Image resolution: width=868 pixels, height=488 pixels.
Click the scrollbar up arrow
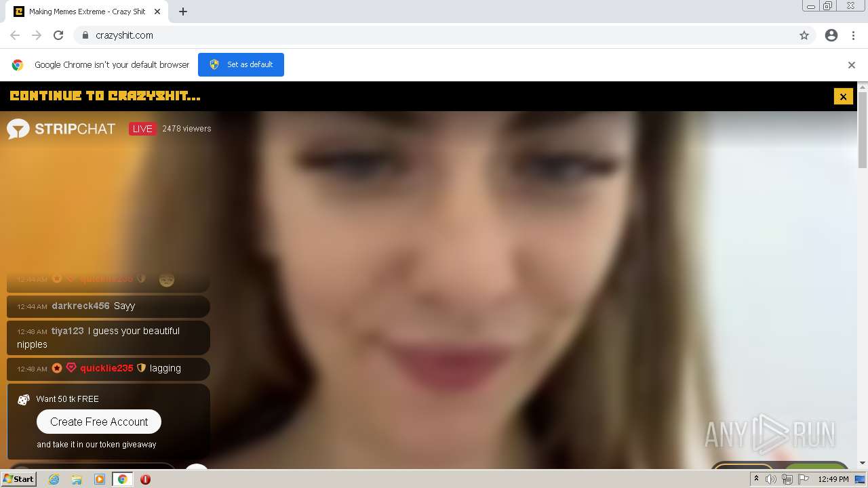863,87
